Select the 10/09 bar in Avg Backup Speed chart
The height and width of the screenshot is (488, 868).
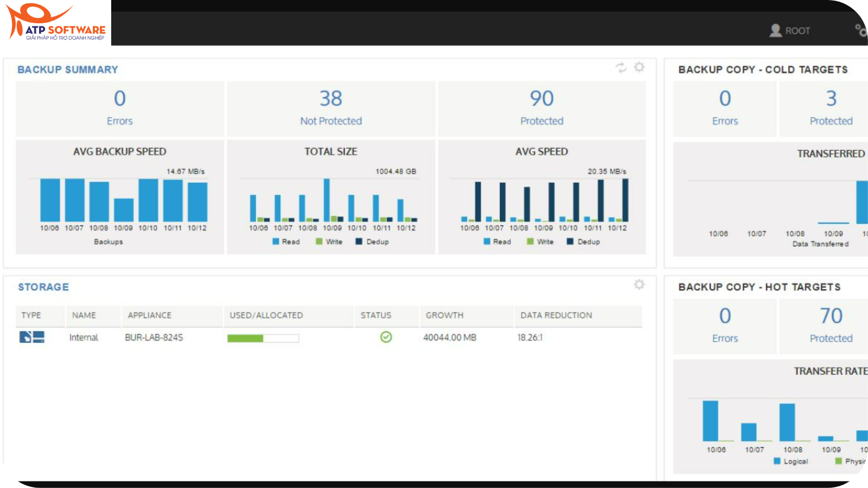(124, 209)
